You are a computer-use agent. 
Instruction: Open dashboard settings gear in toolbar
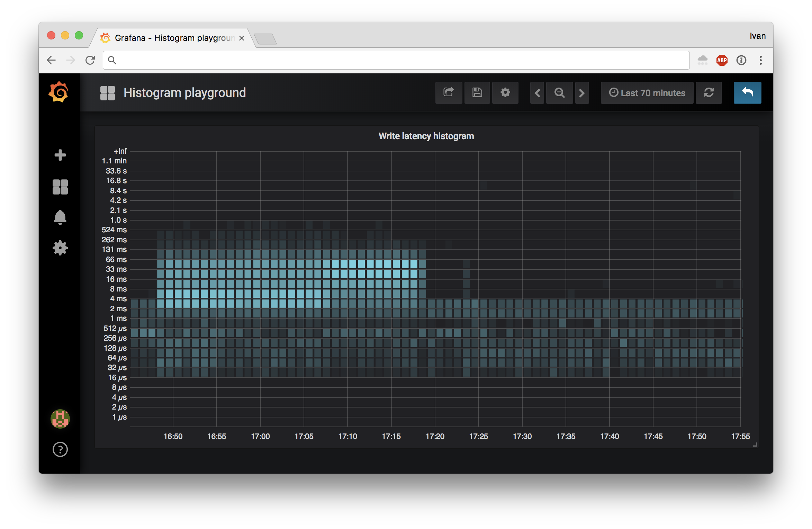click(505, 92)
